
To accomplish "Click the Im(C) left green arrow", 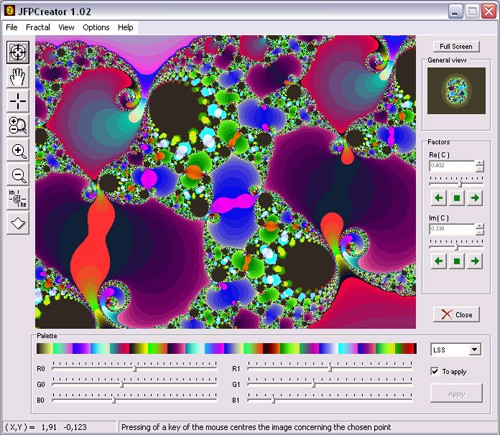I will point(439,261).
